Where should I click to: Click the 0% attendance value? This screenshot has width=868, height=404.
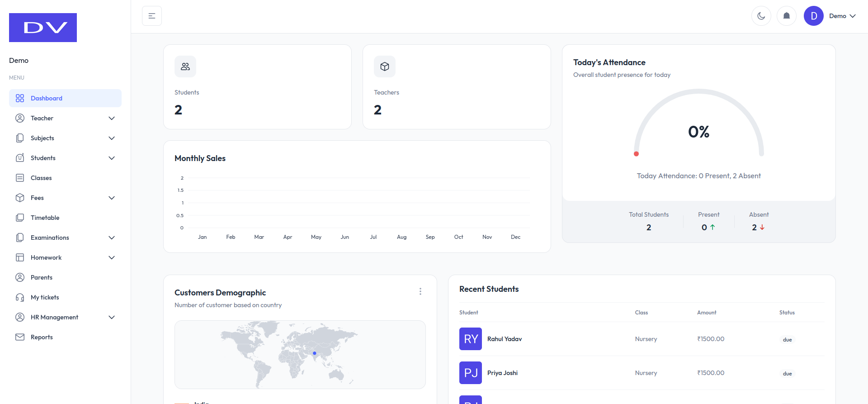[698, 132]
